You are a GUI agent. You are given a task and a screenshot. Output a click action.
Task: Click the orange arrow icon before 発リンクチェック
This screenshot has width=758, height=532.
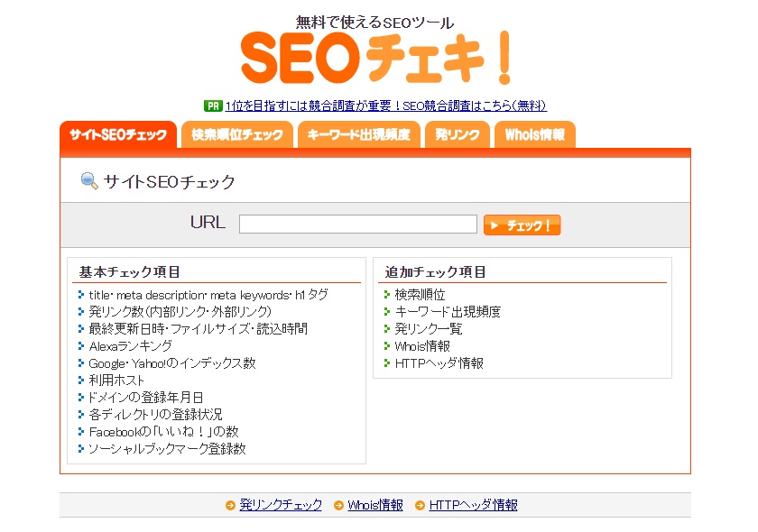point(230,506)
